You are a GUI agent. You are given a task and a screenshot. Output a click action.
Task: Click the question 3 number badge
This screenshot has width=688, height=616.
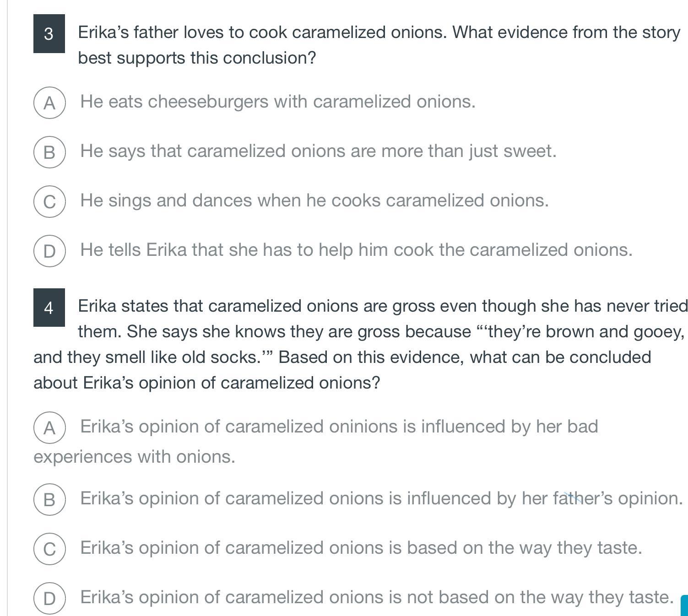[49, 34]
